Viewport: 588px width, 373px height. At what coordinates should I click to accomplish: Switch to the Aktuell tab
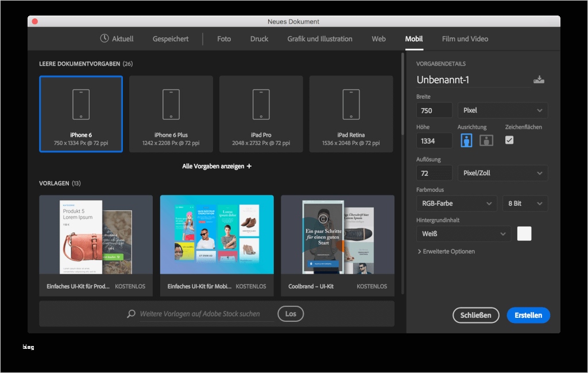tap(117, 39)
